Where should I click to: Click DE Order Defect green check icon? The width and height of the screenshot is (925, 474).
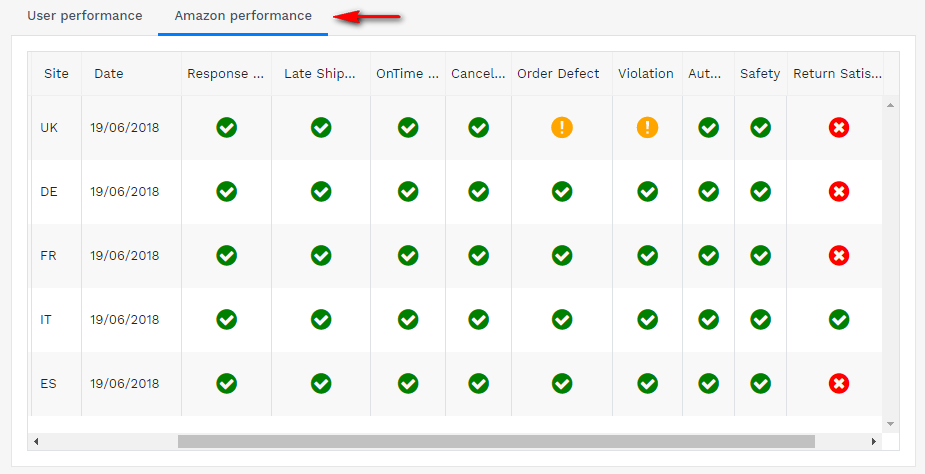click(x=561, y=191)
